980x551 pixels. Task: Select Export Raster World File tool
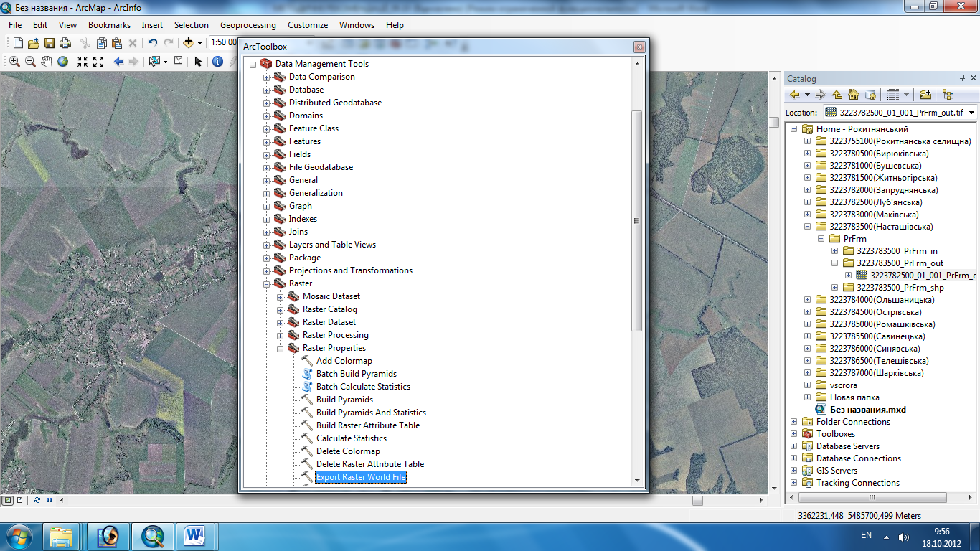coord(361,477)
